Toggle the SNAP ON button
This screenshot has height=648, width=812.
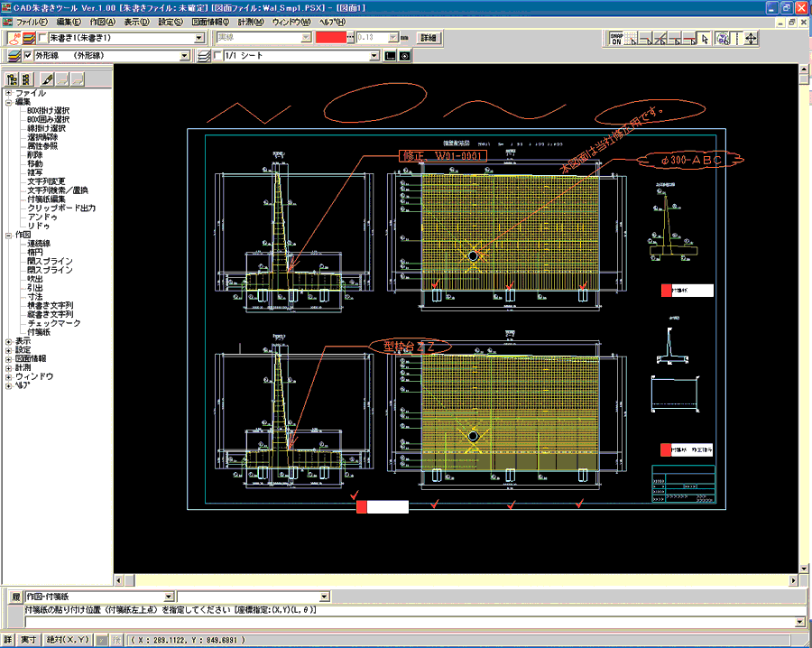click(x=618, y=39)
